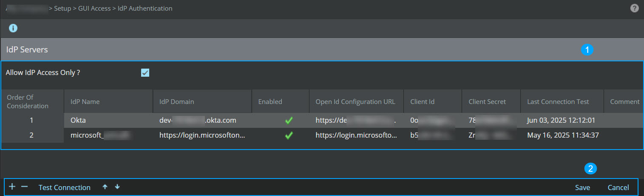Click the Comment column header
Screen dimensions: 644x196
click(624, 101)
